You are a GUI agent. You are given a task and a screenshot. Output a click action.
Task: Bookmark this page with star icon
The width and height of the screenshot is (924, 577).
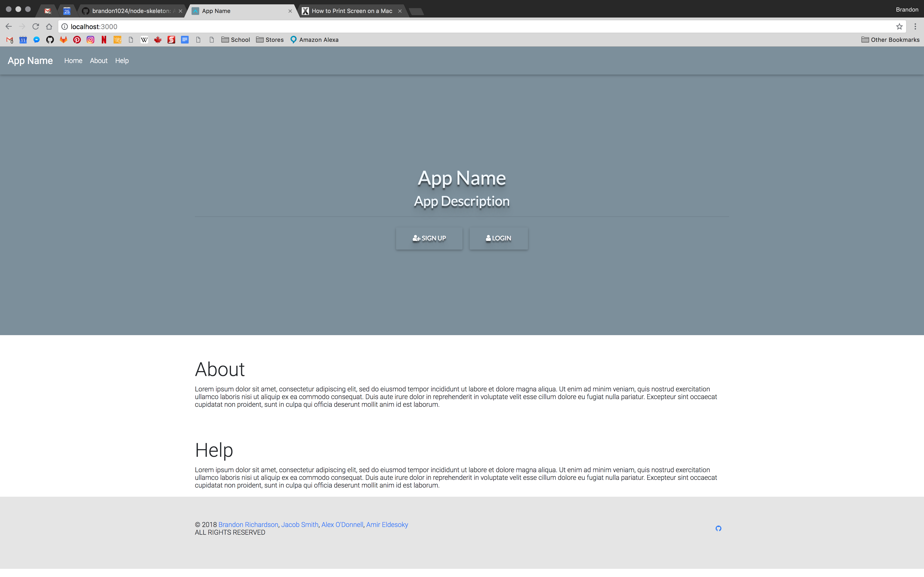[899, 27]
